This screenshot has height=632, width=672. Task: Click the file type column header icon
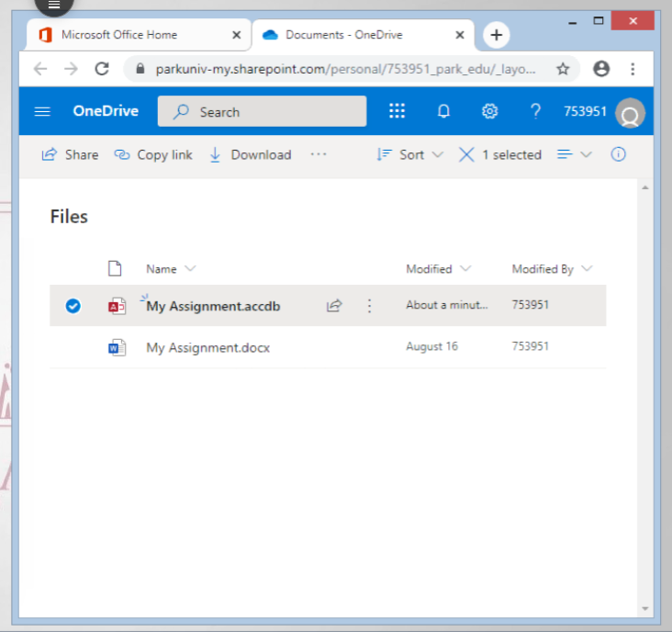click(115, 268)
